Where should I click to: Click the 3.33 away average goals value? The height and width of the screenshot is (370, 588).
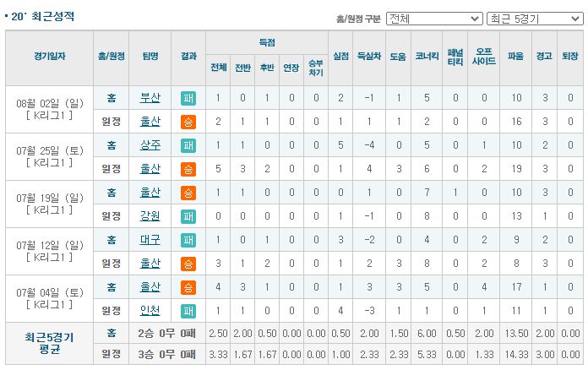coord(218,354)
